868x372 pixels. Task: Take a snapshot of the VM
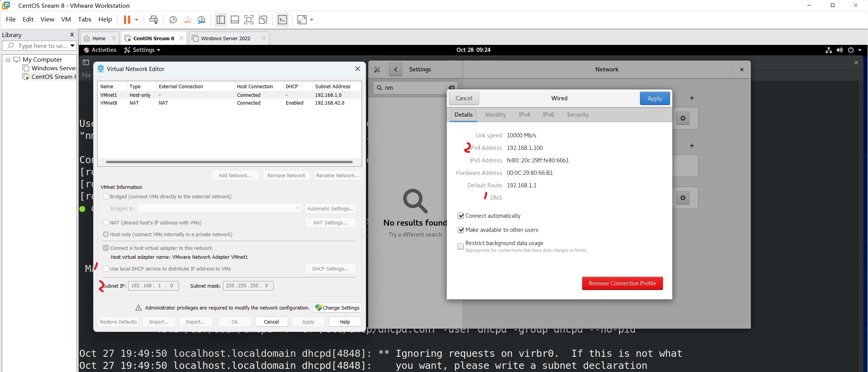(x=173, y=20)
